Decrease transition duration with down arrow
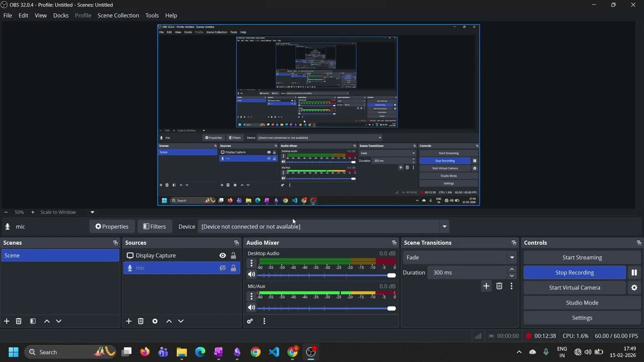 [512, 276]
